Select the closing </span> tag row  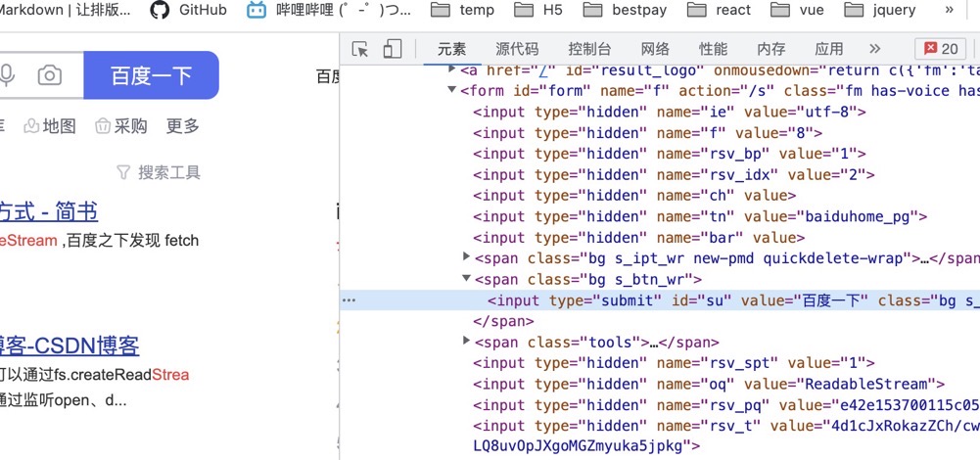pos(504,321)
